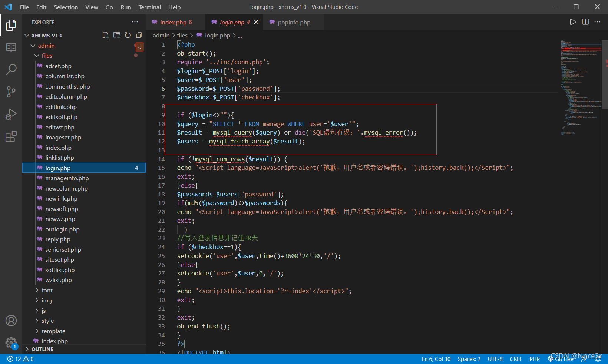This screenshot has height=364, width=608.
Task: Click the notifications bell in status bar
Action: pyautogui.click(x=598, y=359)
